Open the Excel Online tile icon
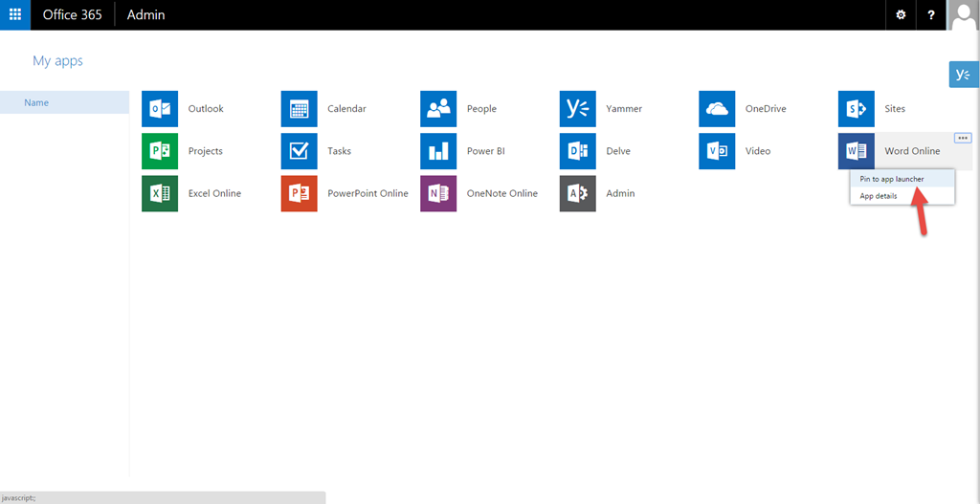 pyautogui.click(x=160, y=193)
